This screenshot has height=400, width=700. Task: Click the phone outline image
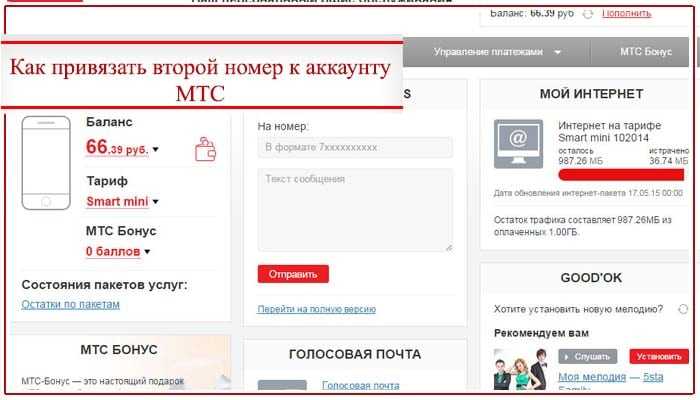pos(46,162)
